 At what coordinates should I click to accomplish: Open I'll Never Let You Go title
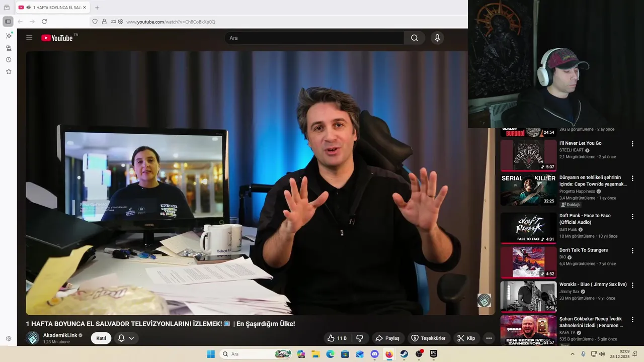point(580,143)
